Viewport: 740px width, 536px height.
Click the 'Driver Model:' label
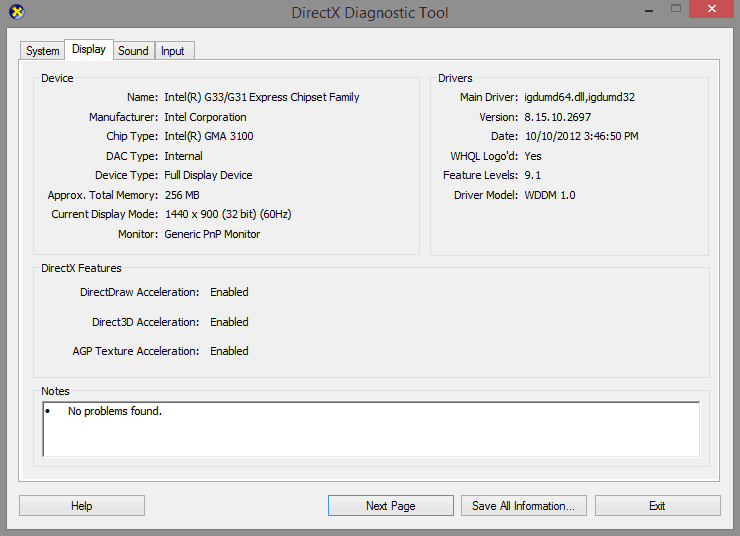coord(486,195)
